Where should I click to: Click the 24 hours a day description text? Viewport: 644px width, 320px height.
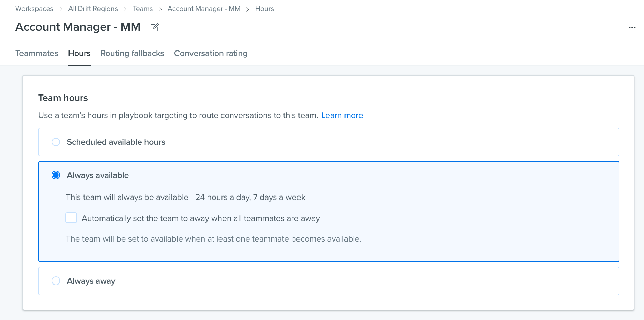[186, 197]
